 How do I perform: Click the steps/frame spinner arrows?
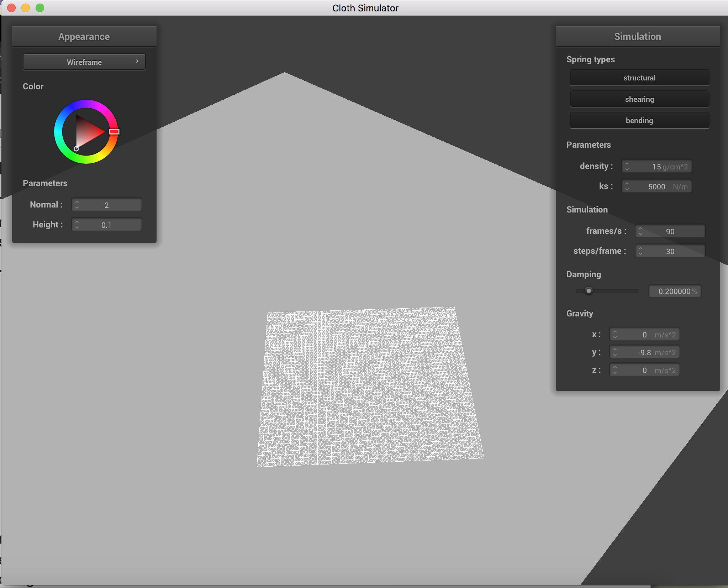pyautogui.click(x=640, y=251)
